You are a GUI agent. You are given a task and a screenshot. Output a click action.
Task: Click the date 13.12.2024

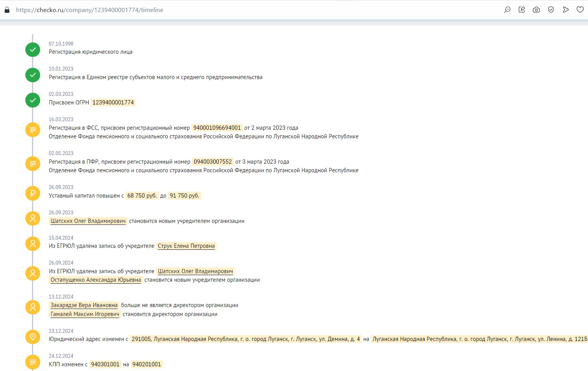click(61, 297)
